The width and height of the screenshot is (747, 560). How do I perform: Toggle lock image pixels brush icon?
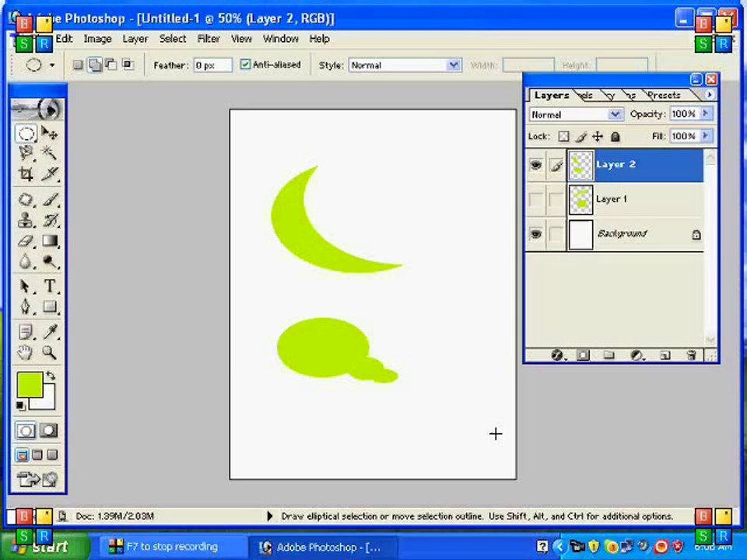(580, 137)
